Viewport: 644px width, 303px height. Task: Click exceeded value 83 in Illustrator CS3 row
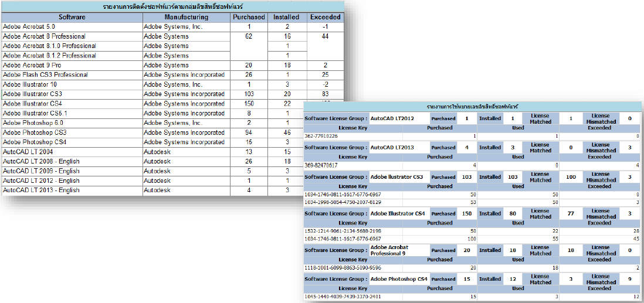click(x=326, y=94)
